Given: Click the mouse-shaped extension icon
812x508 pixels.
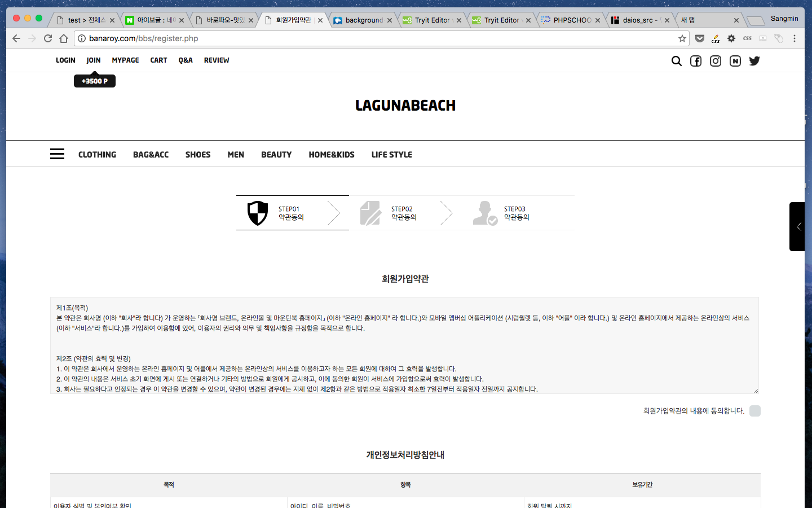Looking at the screenshot, I should (779, 38).
